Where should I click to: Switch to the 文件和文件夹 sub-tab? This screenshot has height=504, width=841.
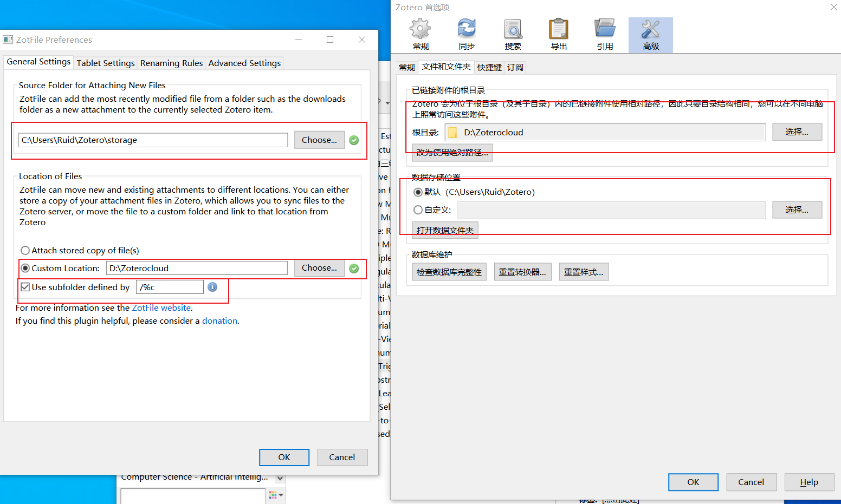[x=446, y=66]
